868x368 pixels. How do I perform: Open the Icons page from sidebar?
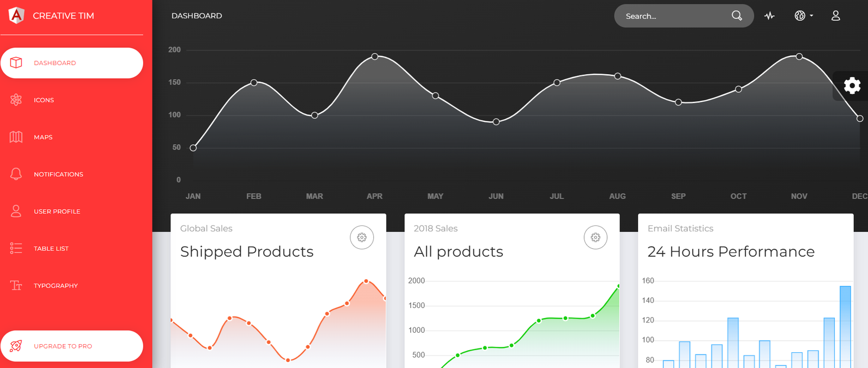pos(72,100)
